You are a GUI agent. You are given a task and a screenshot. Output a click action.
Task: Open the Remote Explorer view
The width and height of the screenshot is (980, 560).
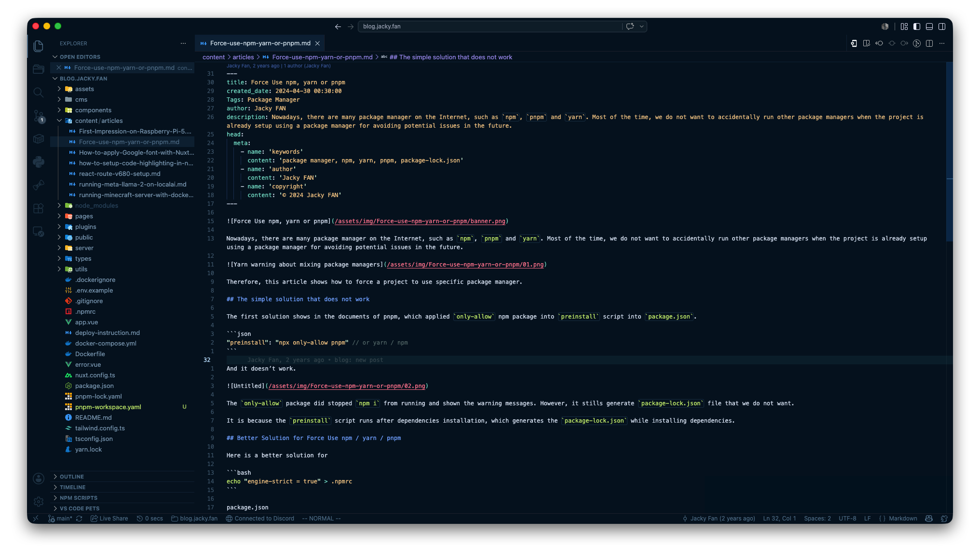[x=39, y=232]
